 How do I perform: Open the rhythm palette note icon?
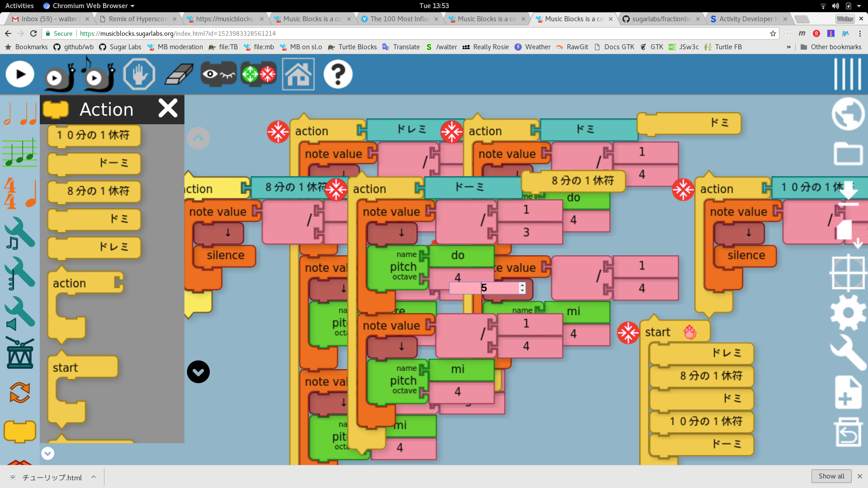pos(20,114)
